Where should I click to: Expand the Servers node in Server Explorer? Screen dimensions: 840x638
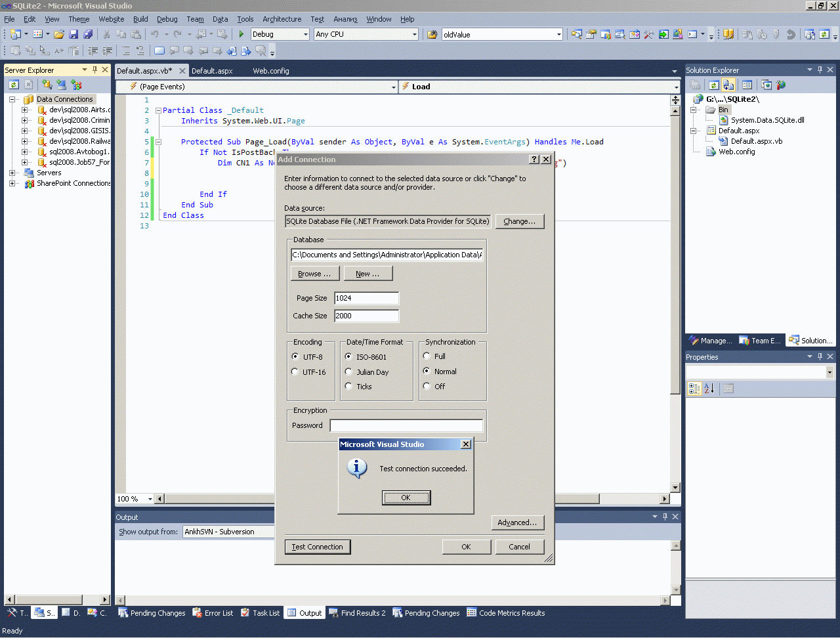click(x=12, y=173)
